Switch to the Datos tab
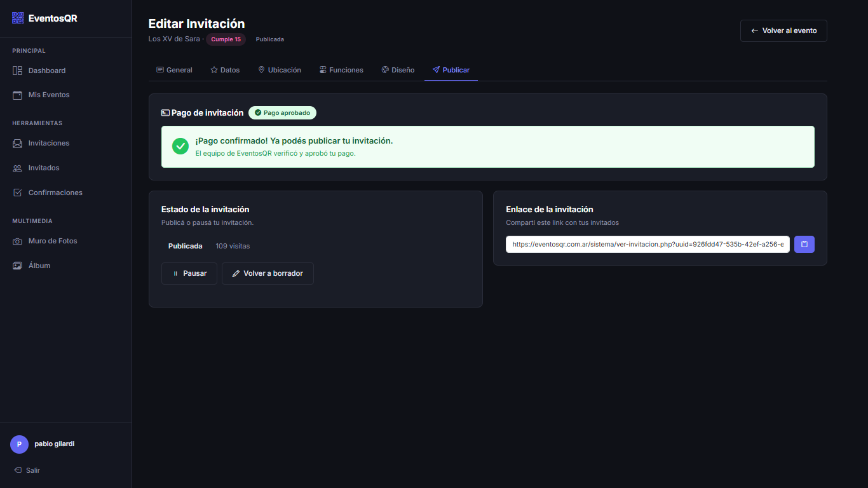This screenshot has height=488, width=868. [225, 70]
